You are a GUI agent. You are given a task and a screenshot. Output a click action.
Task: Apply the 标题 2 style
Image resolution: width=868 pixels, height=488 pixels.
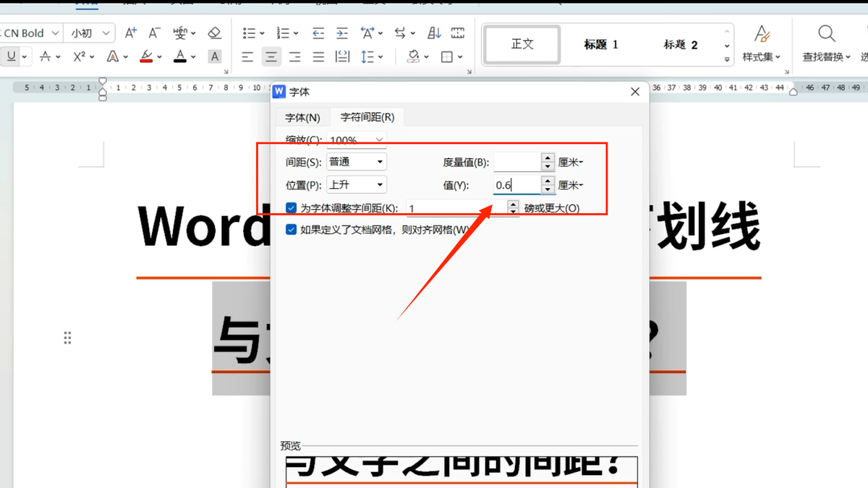(681, 44)
